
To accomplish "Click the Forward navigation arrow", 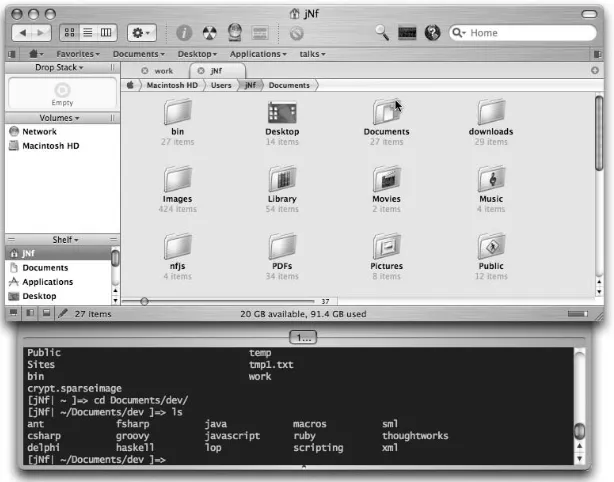I will (41, 33).
